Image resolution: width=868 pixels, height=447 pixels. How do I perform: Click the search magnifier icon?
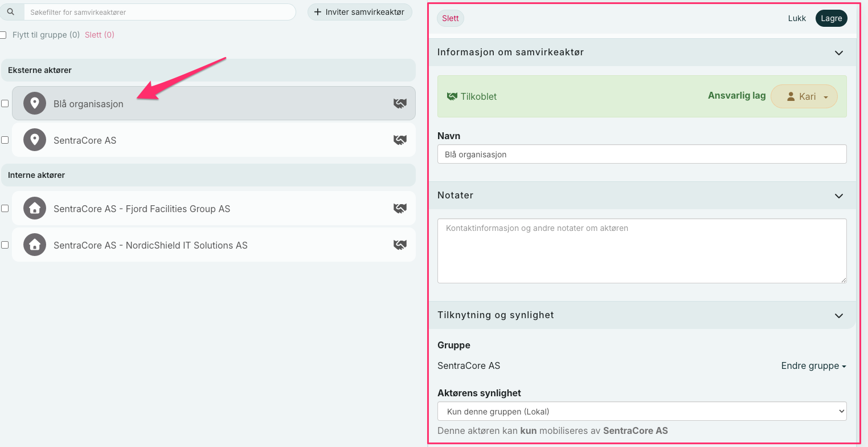tap(10, 12)
